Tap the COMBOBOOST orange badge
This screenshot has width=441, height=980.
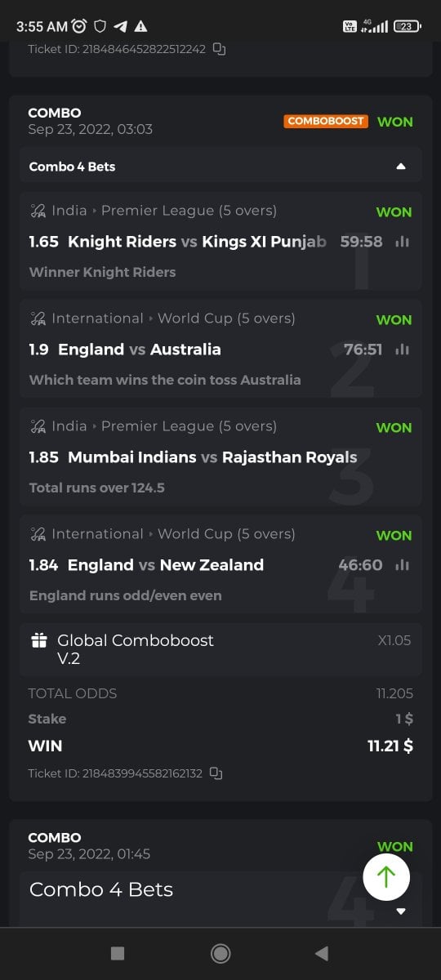pos(326,121)
